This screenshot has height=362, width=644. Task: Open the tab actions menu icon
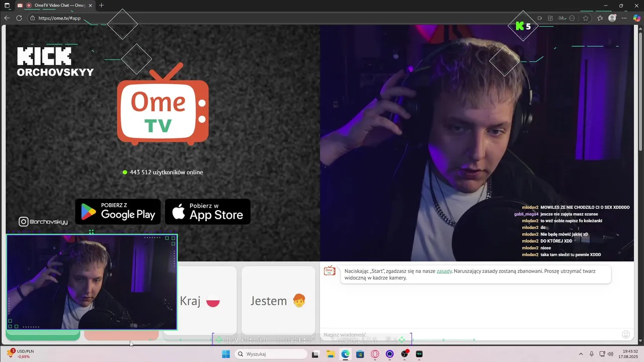(7, 6)
